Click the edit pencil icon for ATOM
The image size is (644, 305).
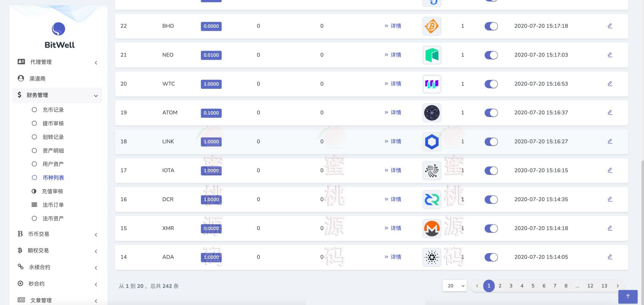[x=610, y=112]
